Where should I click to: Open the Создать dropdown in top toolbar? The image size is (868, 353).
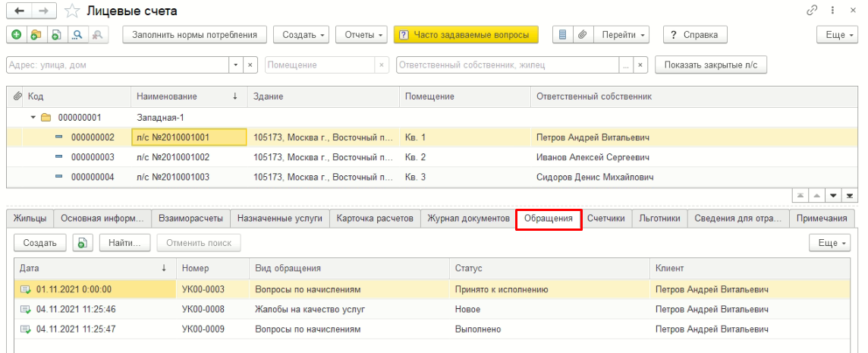tap(303, 35)
